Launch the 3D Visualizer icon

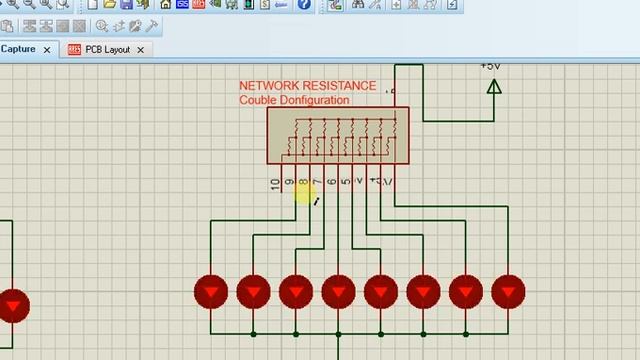pos(215,4)
